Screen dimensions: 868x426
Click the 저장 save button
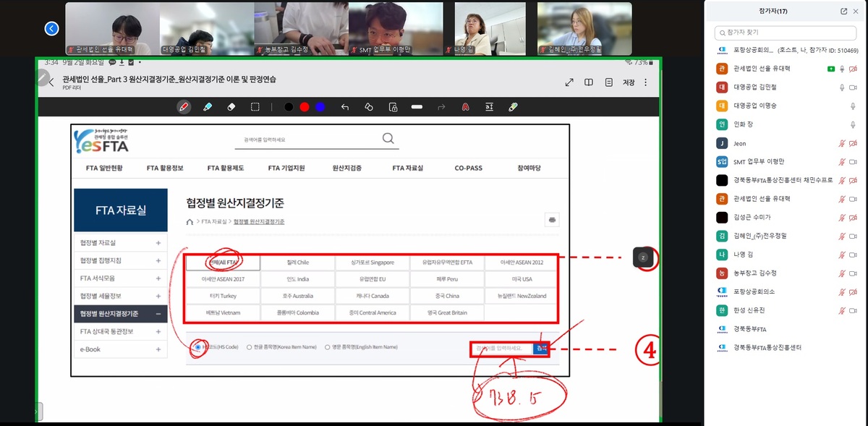629,82
